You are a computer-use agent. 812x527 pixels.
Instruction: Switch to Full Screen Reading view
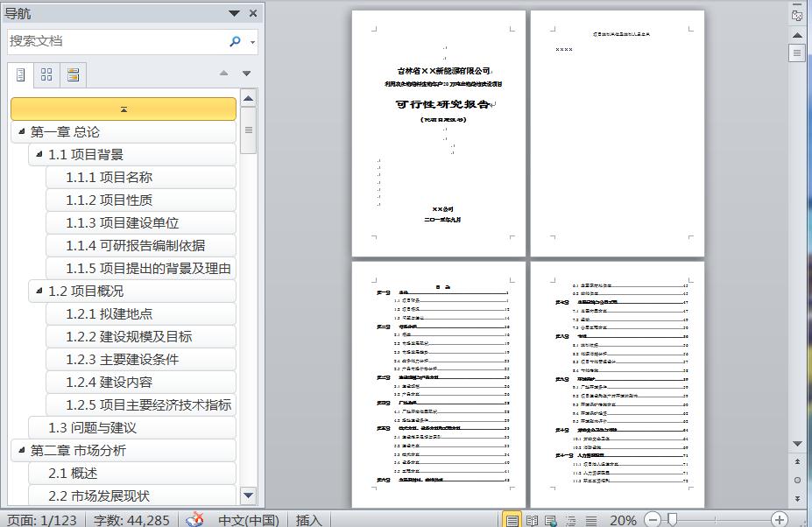[x=532, y=520]
